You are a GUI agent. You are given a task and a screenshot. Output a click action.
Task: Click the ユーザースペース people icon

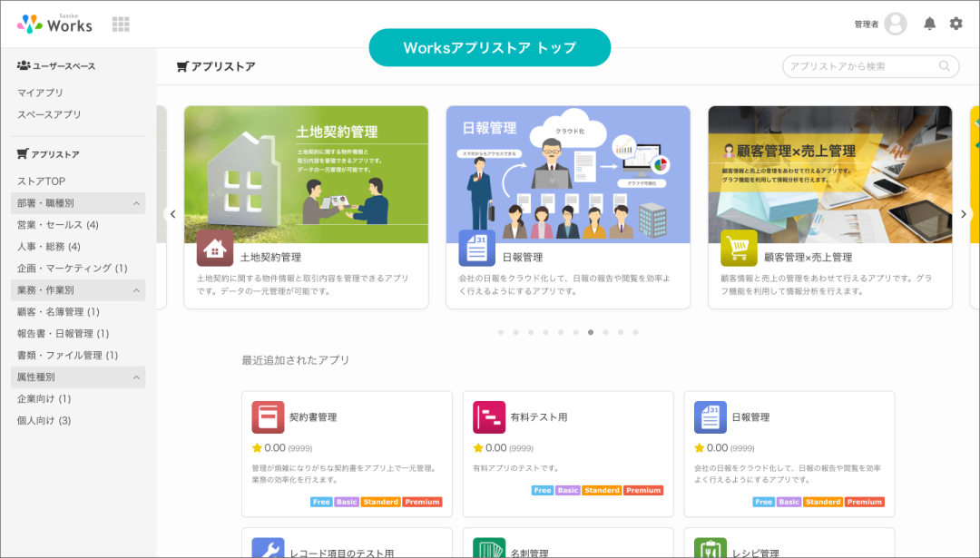coord(24,65)
